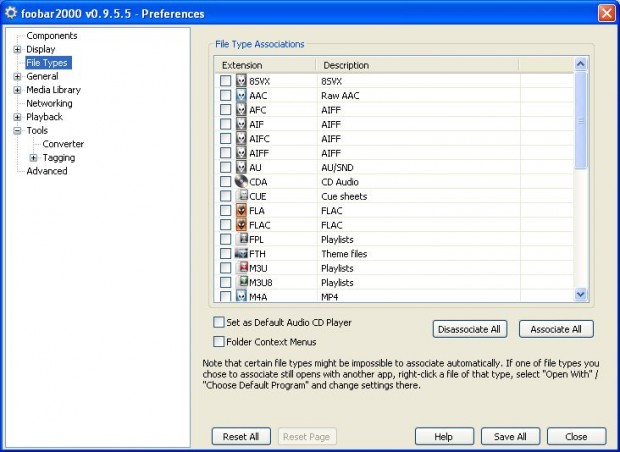Screen dimensions: 620x452
Task: Tick the AIF association checkbox
Action: 225,124
